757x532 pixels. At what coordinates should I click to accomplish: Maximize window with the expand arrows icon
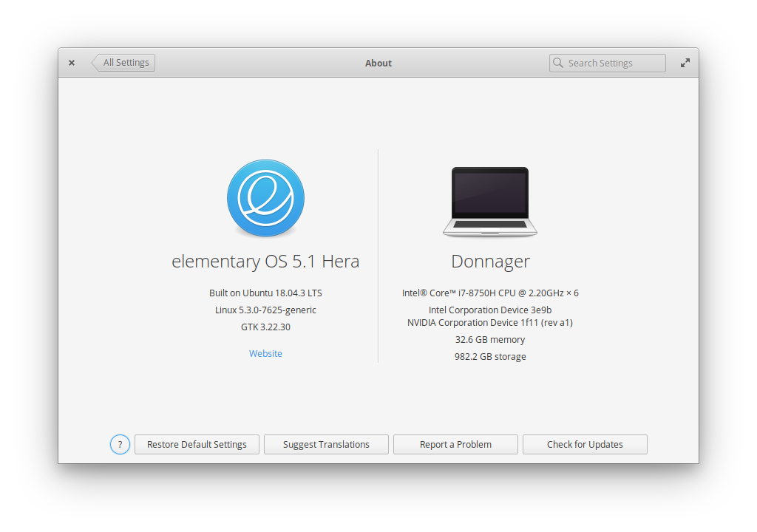point(685,64)
